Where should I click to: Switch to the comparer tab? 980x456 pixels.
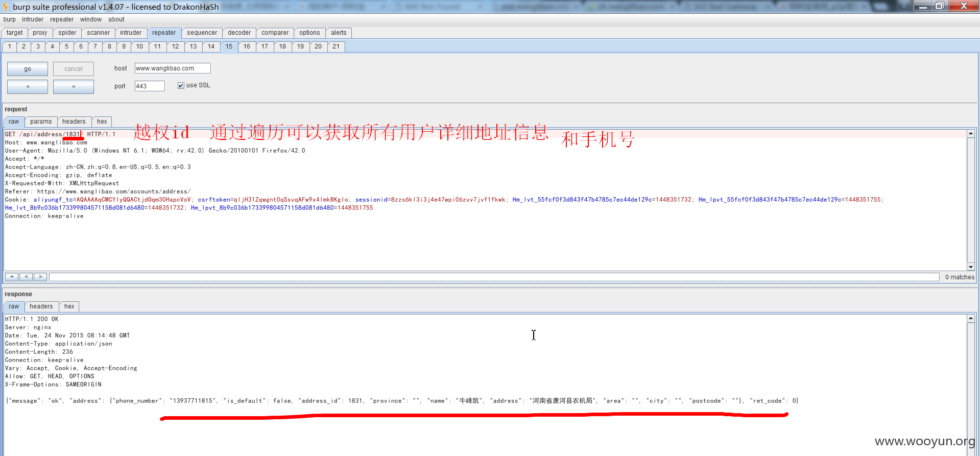pos(275,33)
